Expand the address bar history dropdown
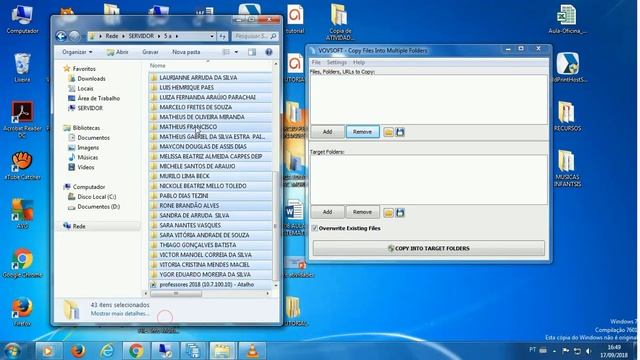Image resolution: width=640 pixels, height=360 pixels. [212, 36]
